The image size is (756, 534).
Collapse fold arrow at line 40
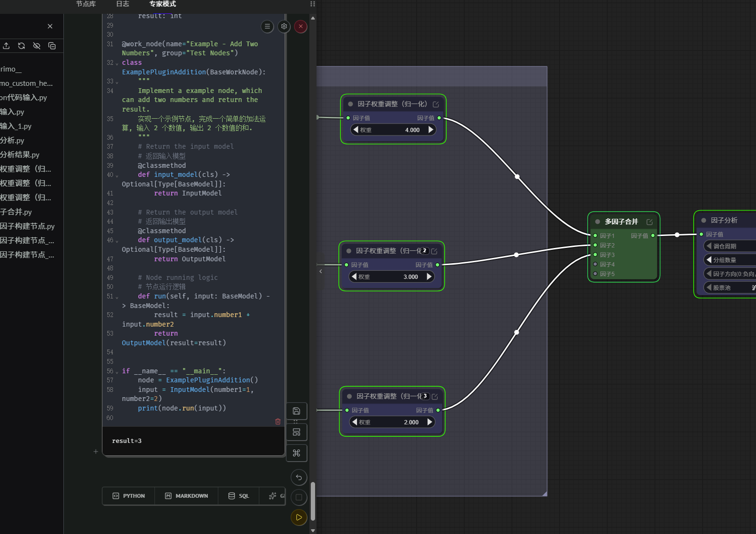point(117,175)
